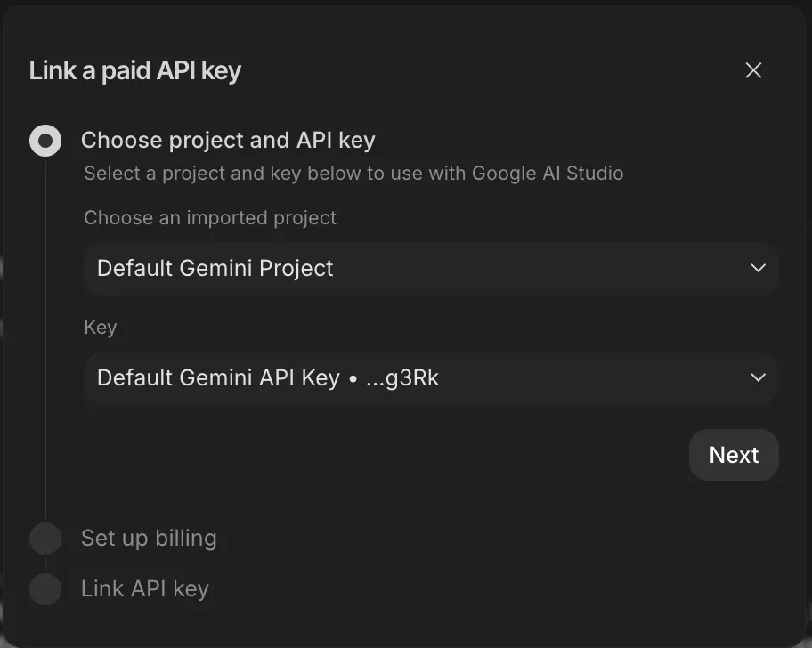This screenshot has height=648, width=812.
Task: Click the chevron on the Key dropdown
Action: coord(758,377)
